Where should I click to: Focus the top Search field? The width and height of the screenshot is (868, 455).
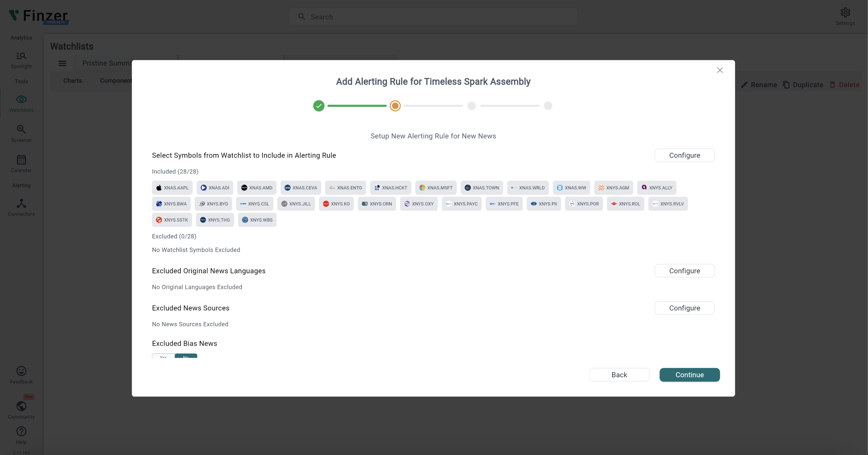[x=433, y=17]
